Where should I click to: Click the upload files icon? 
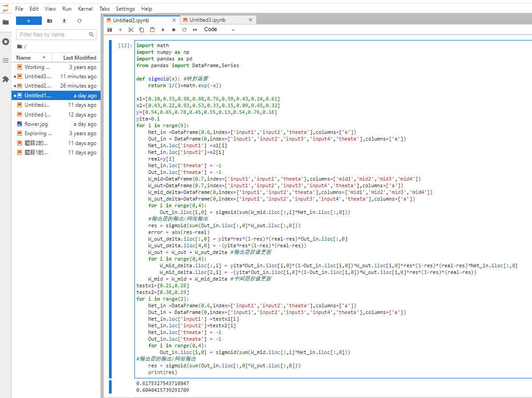pos(64,21)
